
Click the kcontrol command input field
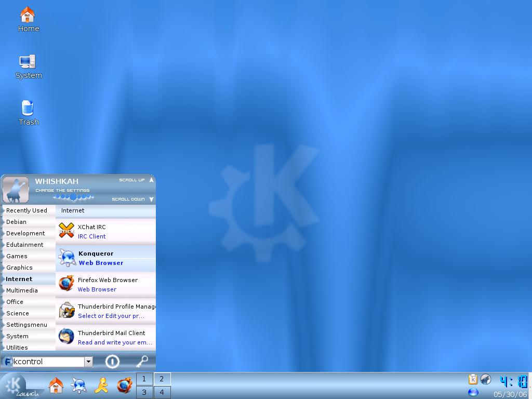point(48,362)
